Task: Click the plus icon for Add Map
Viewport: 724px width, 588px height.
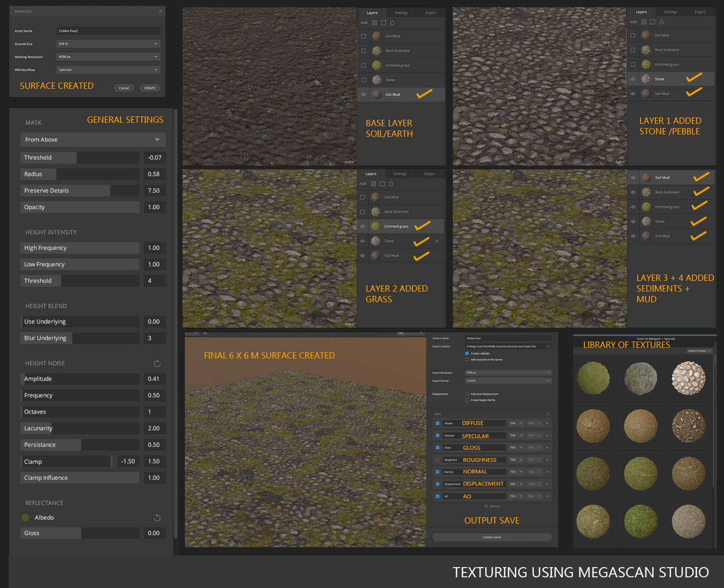Action: click(x=486, y=506)
